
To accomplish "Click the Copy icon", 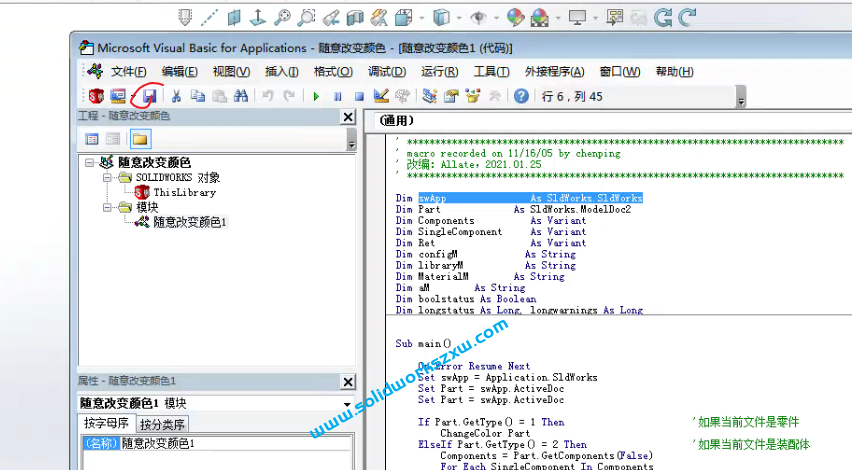I will (x=198, y=96).
